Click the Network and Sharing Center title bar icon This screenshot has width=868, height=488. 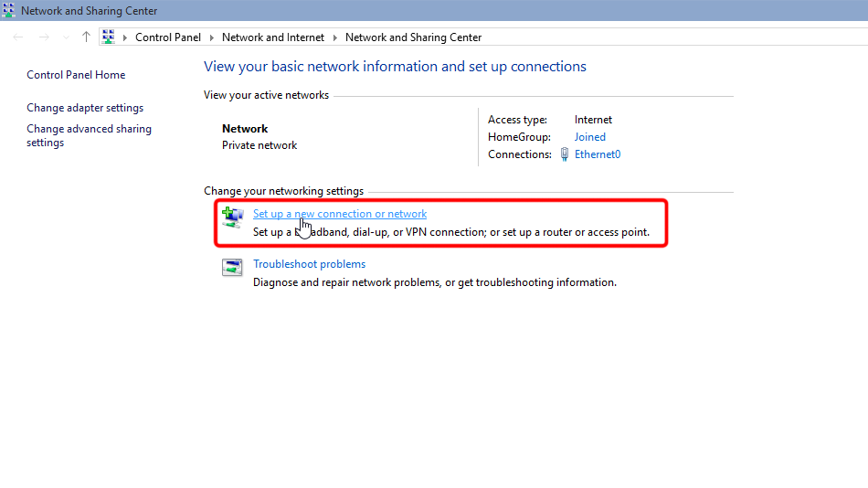[9, 11]
